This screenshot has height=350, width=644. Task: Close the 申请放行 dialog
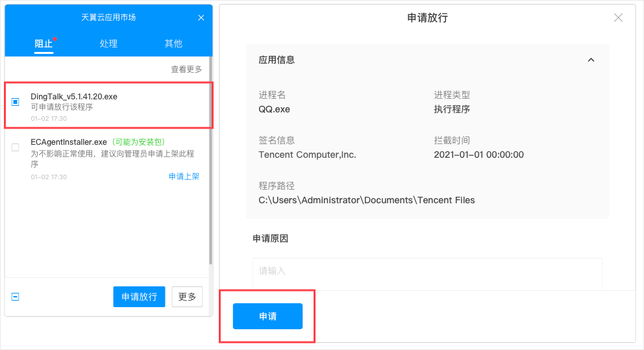pyautogui.click(x=618, y=18)
